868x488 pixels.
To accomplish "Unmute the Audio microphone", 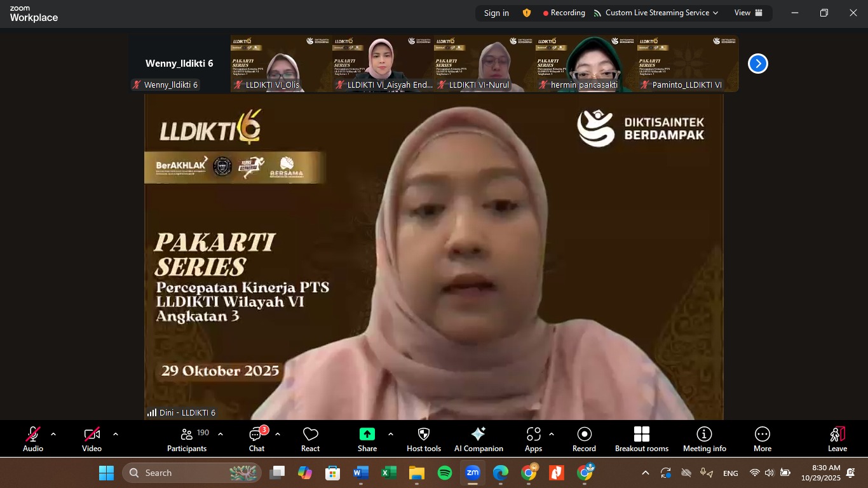I will click(x=33, y=439).
